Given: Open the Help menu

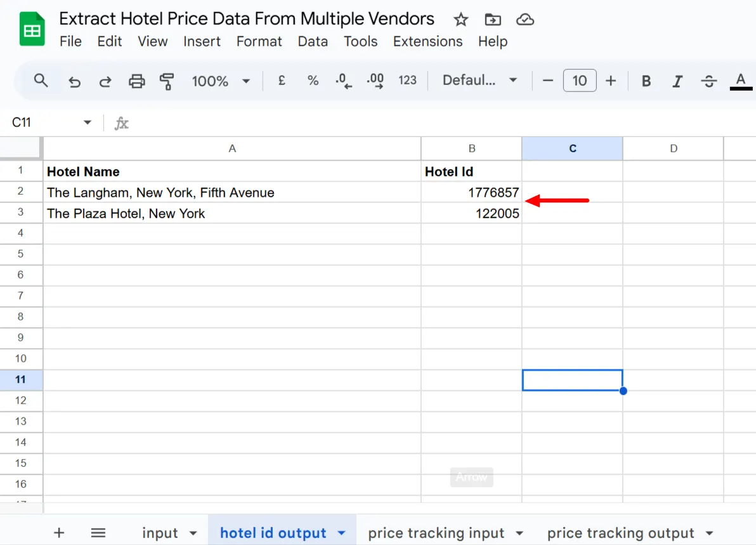Looking at the screenshot, I should [492, 41].
